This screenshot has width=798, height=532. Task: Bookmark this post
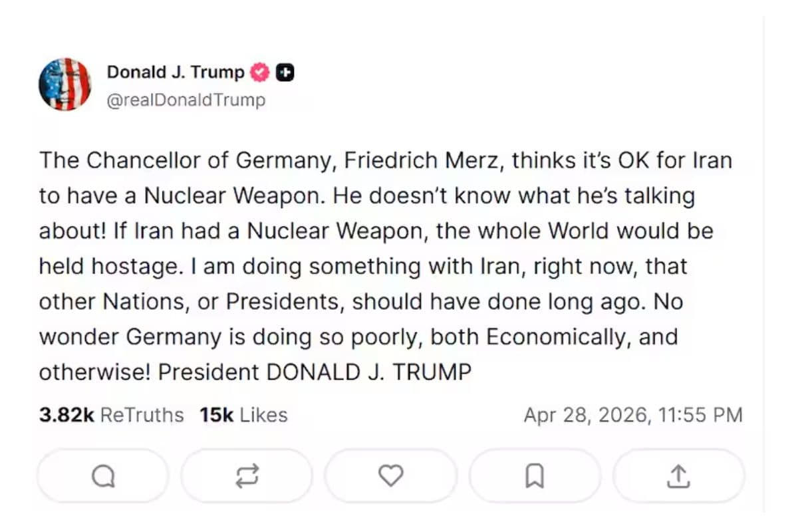[x=535, y=475]
